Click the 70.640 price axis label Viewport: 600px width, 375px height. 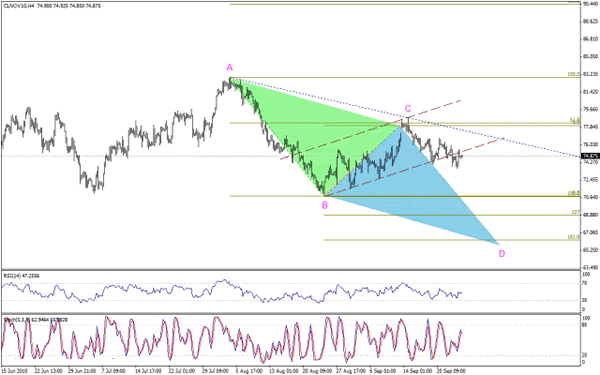[x=590, y=197]
